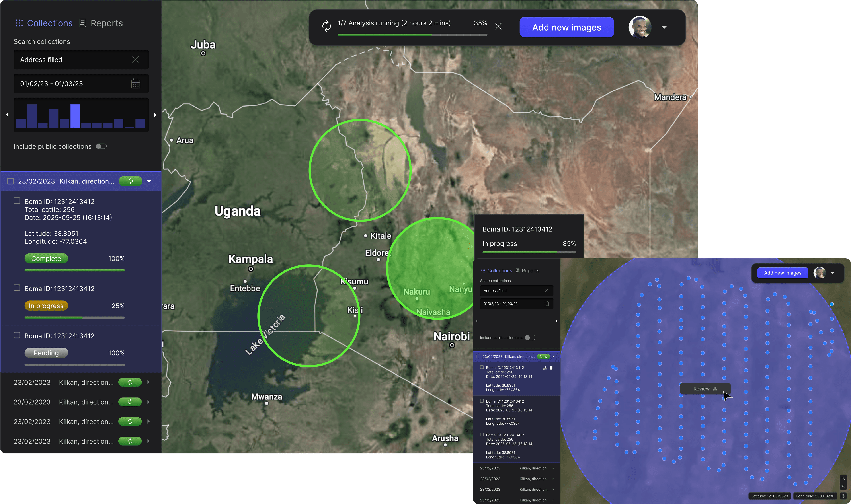851x504 pixels.
Task: Select the Collections tab in the inset panel
Action: pyautogui.click(x=499, y=270)
